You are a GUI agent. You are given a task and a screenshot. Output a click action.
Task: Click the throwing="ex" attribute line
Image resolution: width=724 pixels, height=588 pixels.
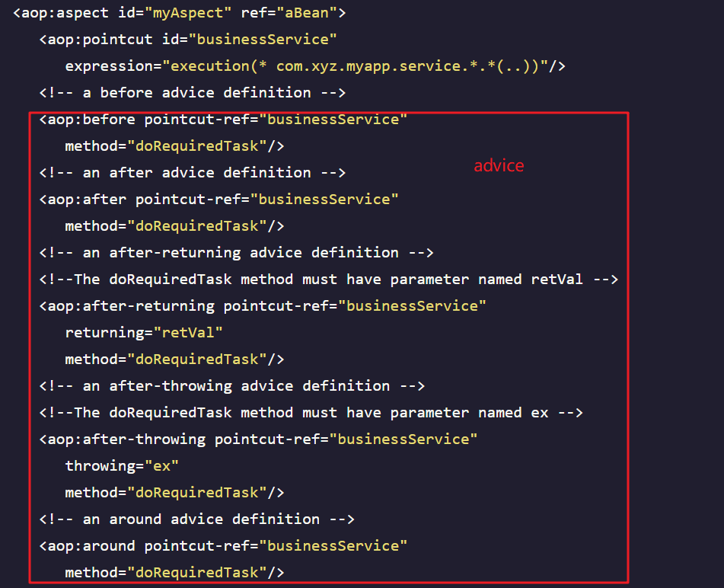tap(122, 466)
